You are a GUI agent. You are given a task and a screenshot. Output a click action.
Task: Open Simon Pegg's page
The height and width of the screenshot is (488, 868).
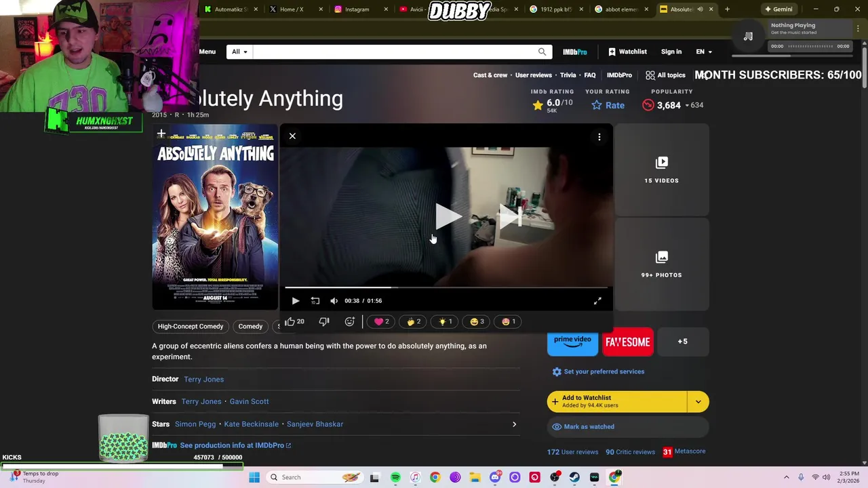195,424
